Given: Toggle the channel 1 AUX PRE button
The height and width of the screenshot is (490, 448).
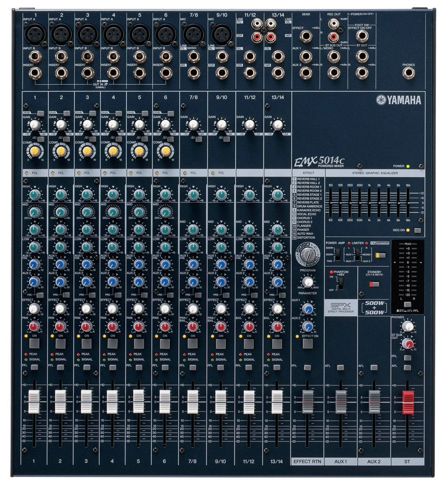Looking at the screenshot, I should click(40, 295).
